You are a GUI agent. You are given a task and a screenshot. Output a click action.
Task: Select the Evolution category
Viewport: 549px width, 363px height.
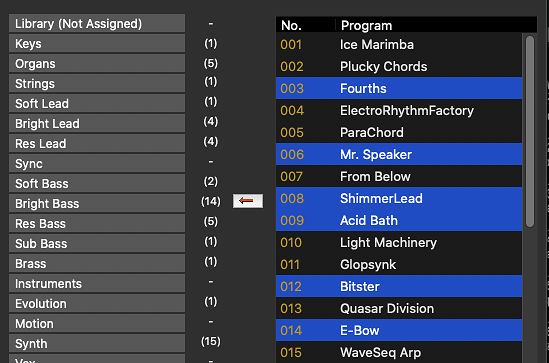pos(97,303)
